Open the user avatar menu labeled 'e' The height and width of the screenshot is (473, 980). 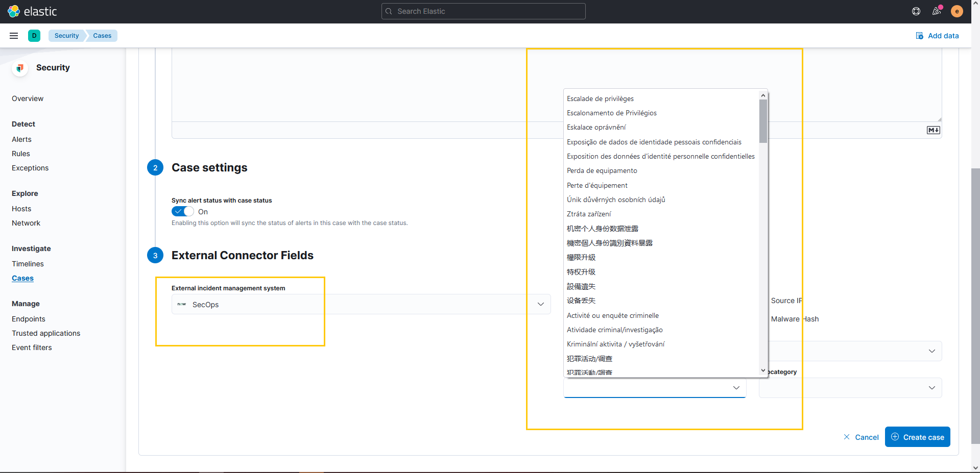click(956, 11)
